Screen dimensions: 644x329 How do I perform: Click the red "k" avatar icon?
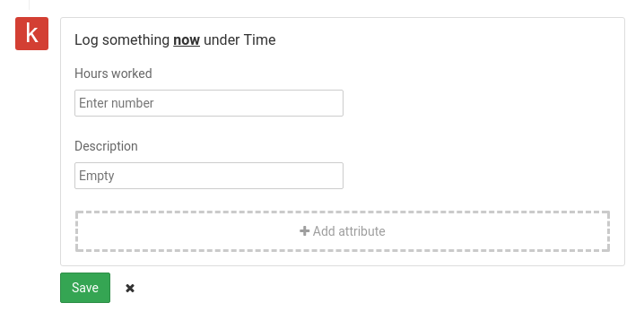pyautogui.click(x=31, y=34)
